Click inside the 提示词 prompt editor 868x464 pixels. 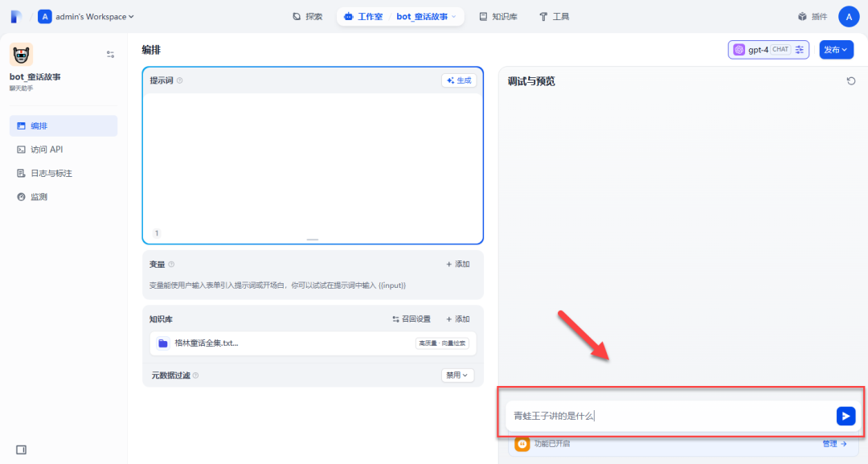point(313,159)
